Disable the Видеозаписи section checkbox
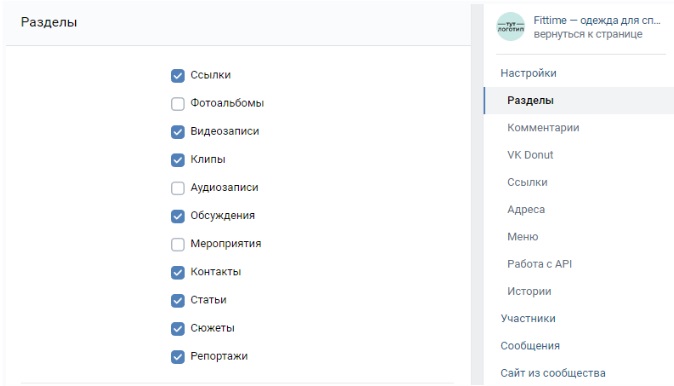 pos(178,132)
